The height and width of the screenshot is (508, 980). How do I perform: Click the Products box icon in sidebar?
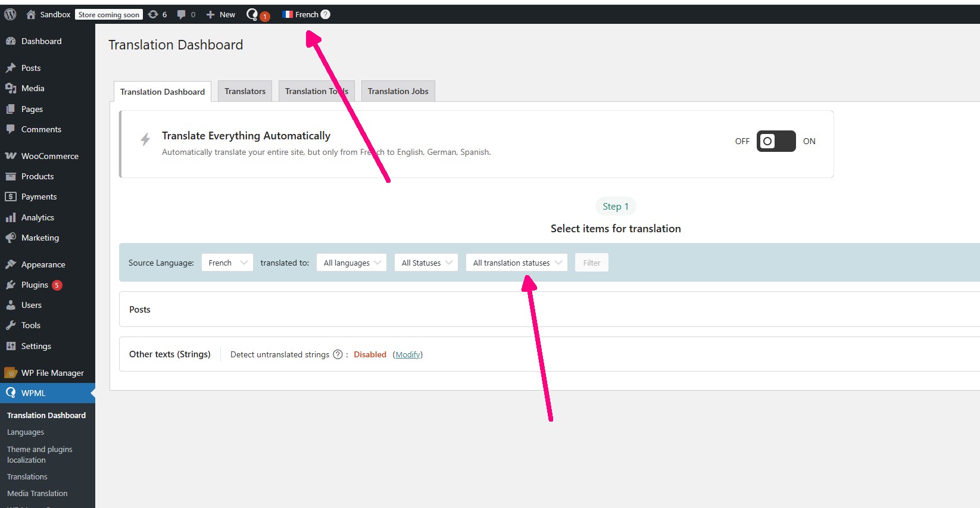(11, 176)
